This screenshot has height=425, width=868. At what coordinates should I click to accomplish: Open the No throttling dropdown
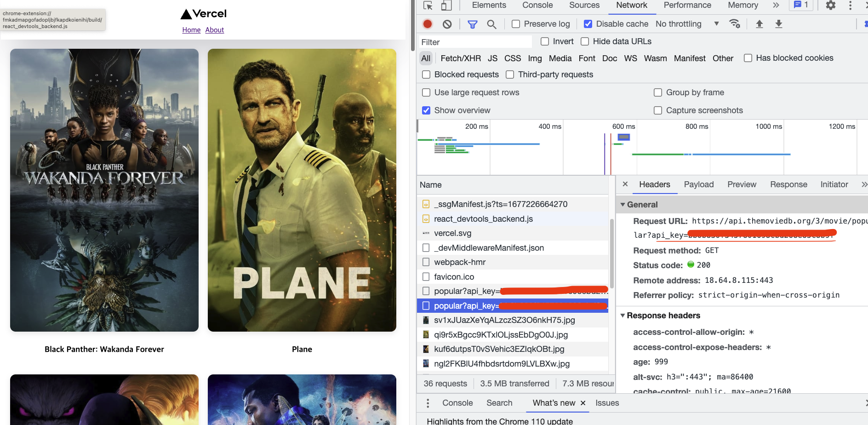point(687,24)
